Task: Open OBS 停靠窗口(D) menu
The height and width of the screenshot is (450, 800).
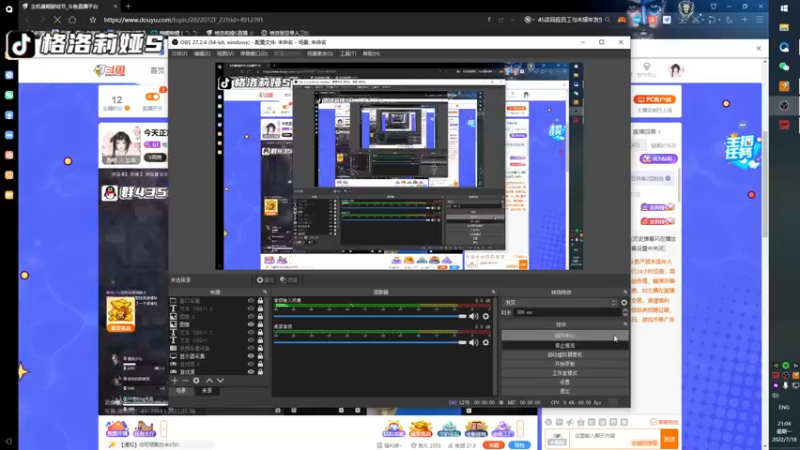Action: [254, 54]
